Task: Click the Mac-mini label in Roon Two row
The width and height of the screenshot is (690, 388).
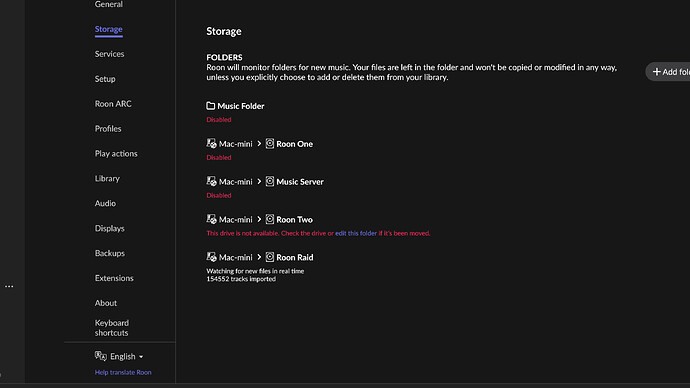Action: coord(235,220)
